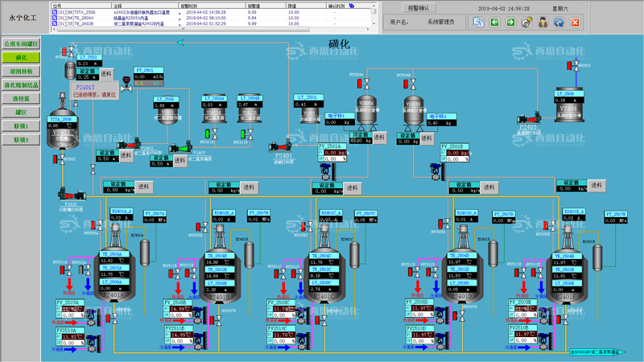Toggle valve HV2504A above metering tank

[364, 84]
